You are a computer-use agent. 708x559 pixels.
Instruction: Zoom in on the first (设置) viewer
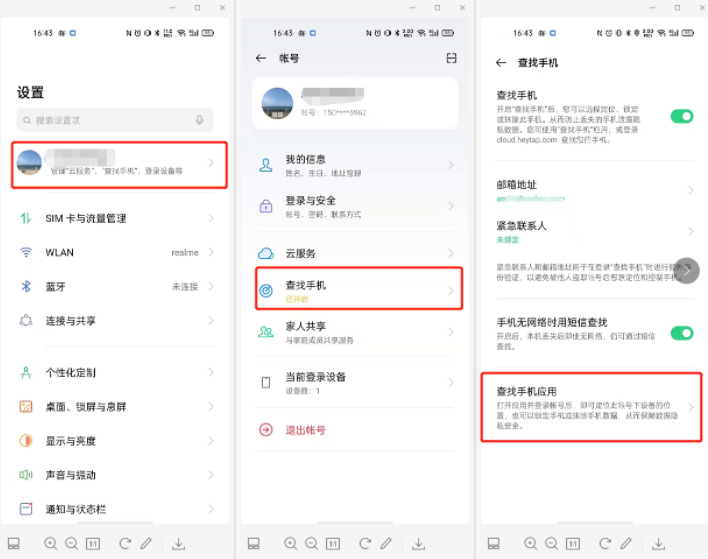click(50, 544)
